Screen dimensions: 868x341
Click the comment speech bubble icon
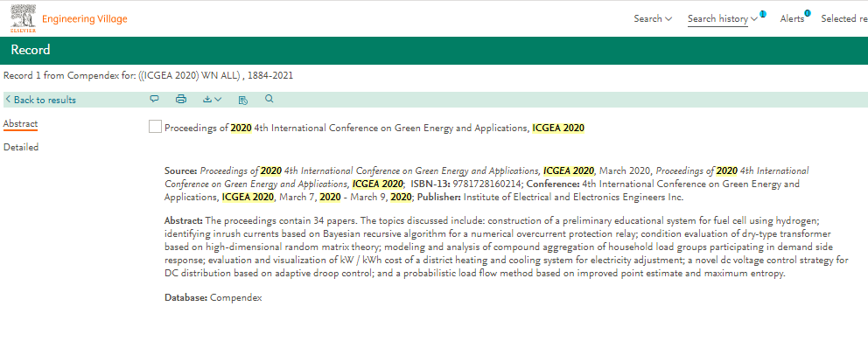(155, 99)
